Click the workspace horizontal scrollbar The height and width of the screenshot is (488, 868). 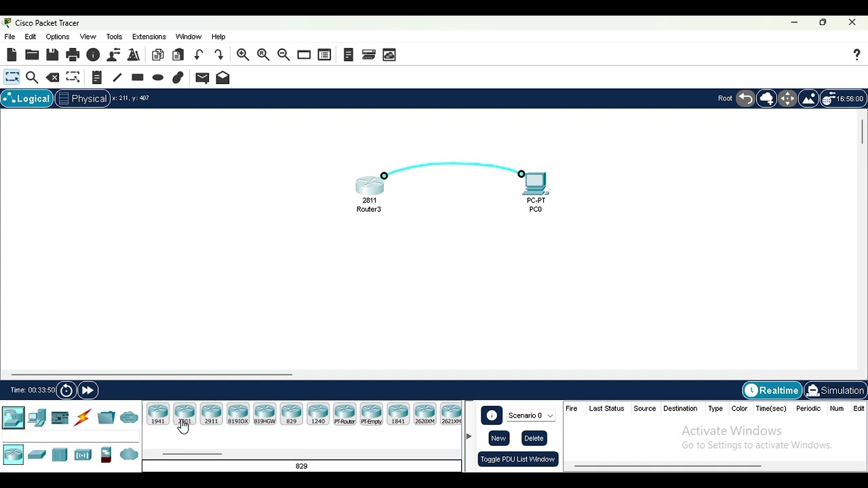click(152, 374)
